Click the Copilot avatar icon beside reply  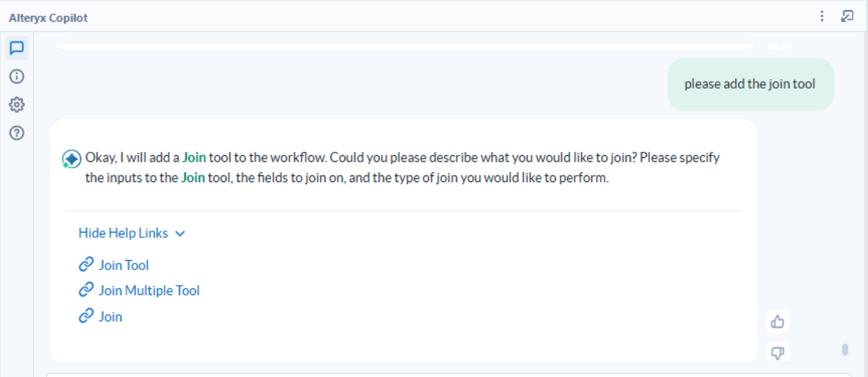(x=71, y=159)
